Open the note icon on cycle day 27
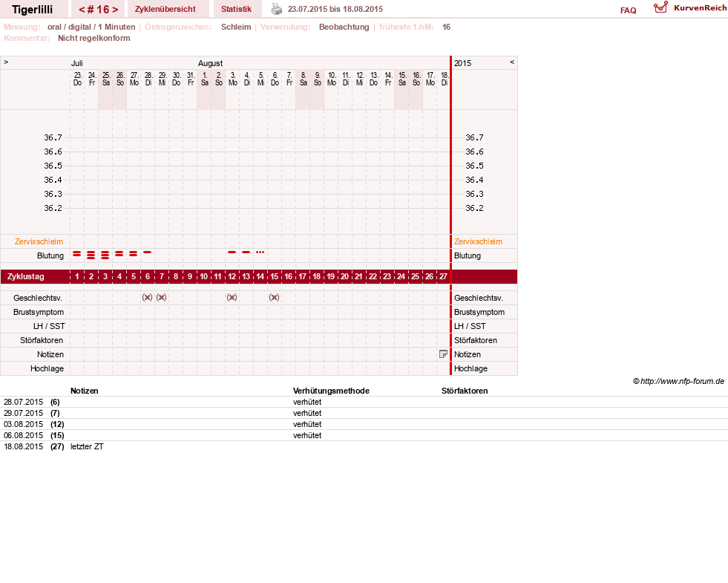 443,354
